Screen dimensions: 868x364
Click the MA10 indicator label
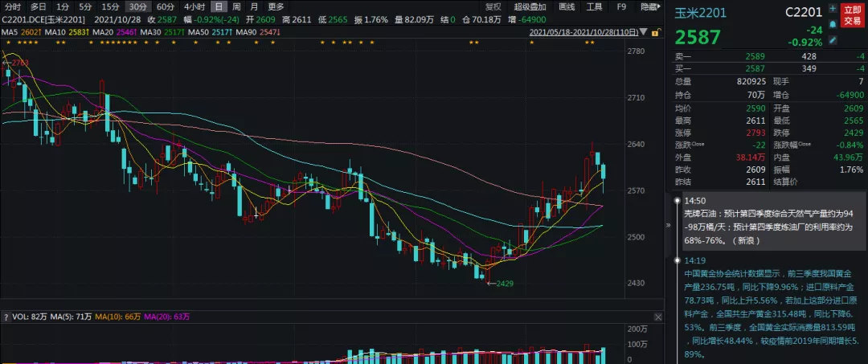coord(67,33)
